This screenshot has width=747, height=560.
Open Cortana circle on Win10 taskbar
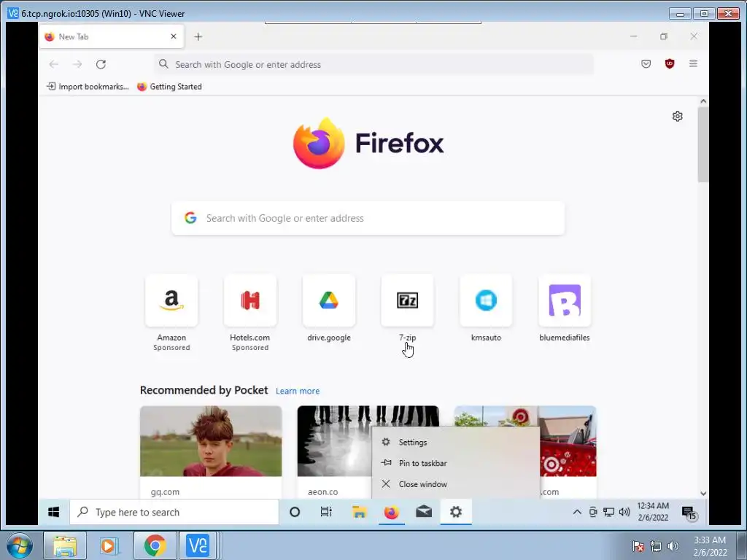[295, 512]
